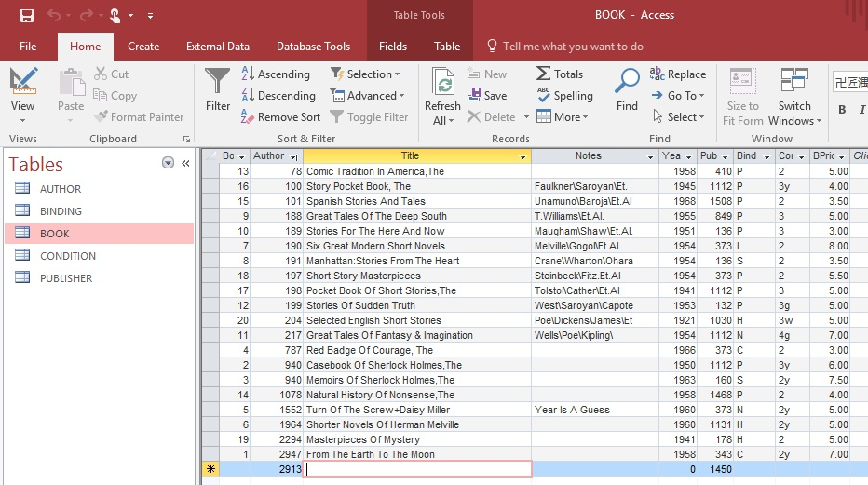Image resolution: width=868 pixels, height=485 pixels.
Task: Open the Customize Quick Access Toolbar arrow
Action: 150,16
